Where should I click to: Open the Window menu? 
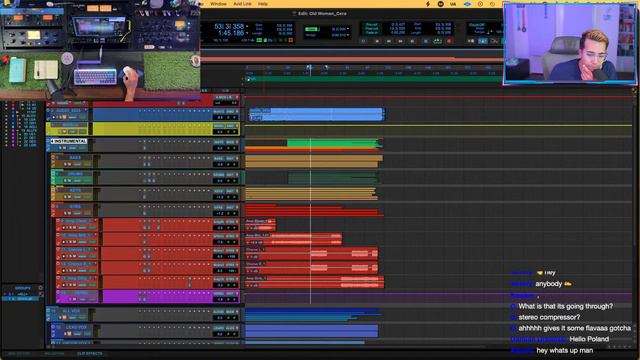(x=218, y=4)
